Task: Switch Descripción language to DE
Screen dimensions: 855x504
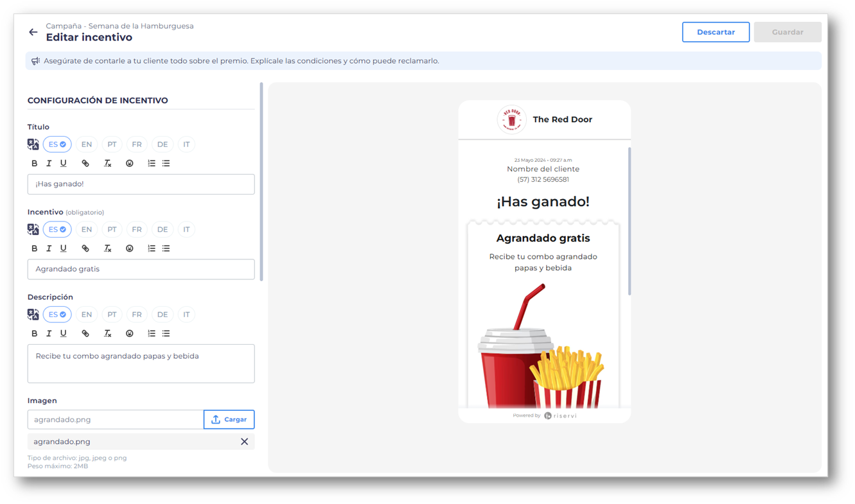Action: 163,315
